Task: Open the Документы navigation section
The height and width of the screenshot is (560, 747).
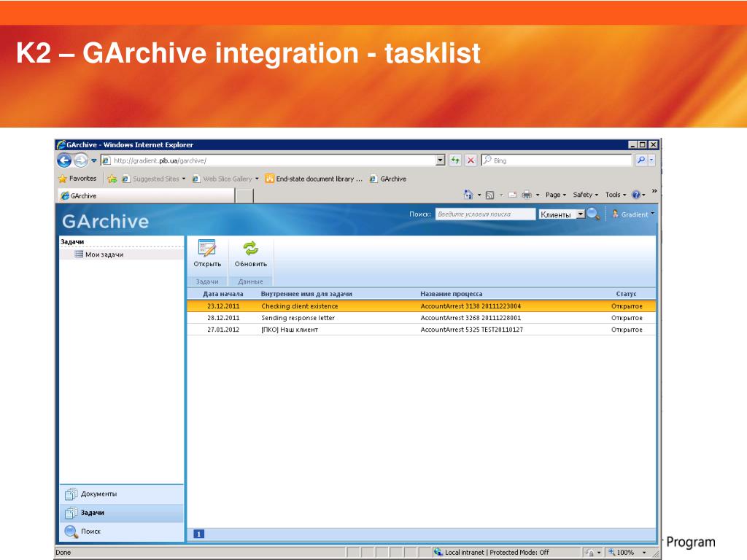Action: (122, 494)
